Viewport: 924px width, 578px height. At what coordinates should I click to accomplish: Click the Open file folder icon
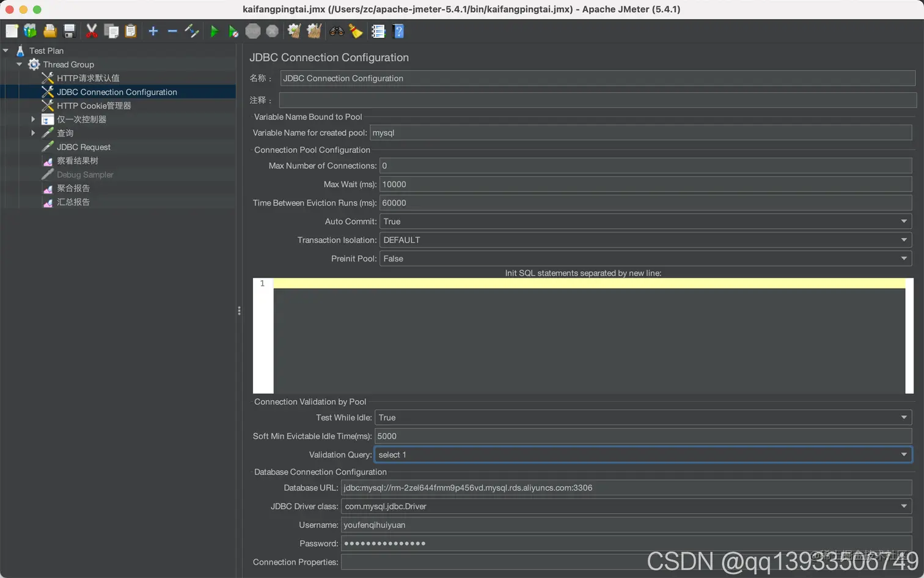pos(50,31)
